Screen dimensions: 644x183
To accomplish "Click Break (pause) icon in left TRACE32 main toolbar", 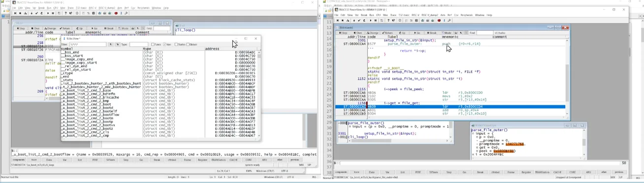I will (x=53, y=13).
